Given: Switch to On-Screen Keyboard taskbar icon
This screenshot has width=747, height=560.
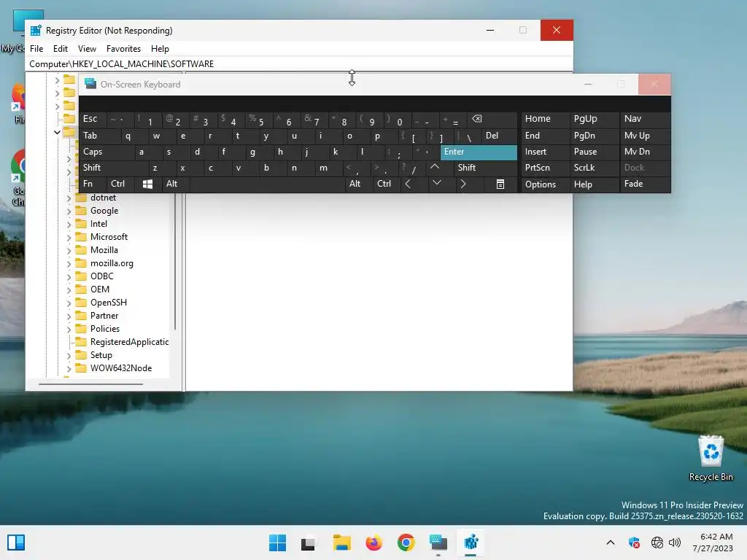Looking at the screenshot, I should [438, 542].
